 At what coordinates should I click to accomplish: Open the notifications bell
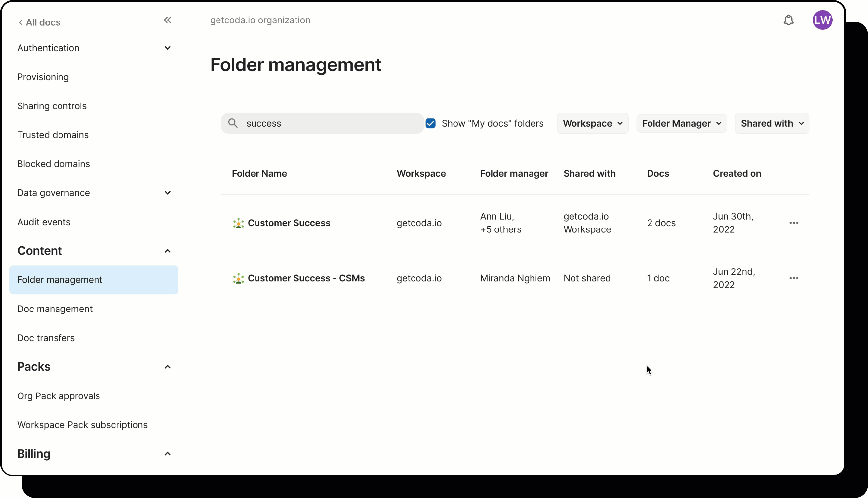point(789,20)
